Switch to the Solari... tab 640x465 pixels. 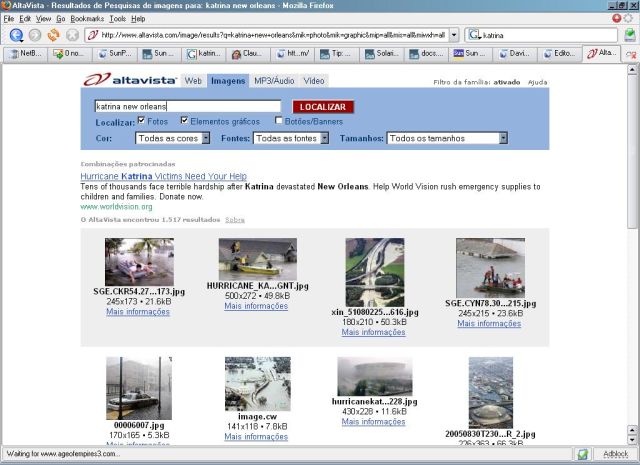click(382, 54)
